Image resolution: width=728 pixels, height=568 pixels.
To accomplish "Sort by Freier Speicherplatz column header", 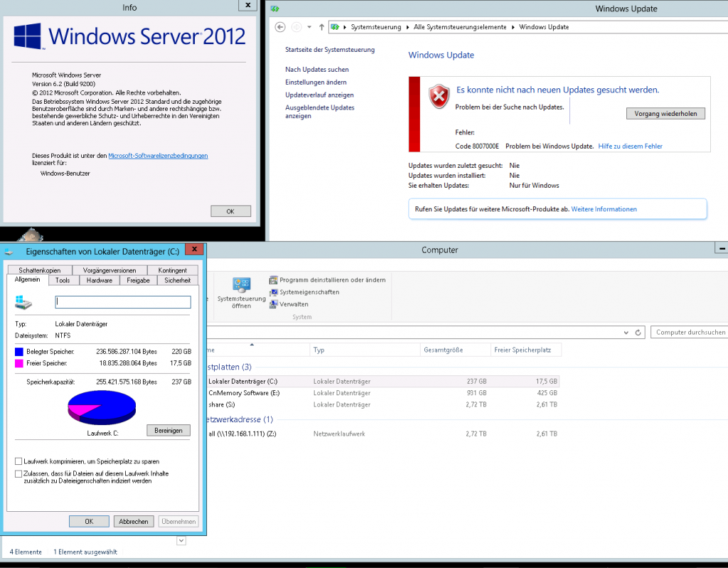I will coord(526,350).
